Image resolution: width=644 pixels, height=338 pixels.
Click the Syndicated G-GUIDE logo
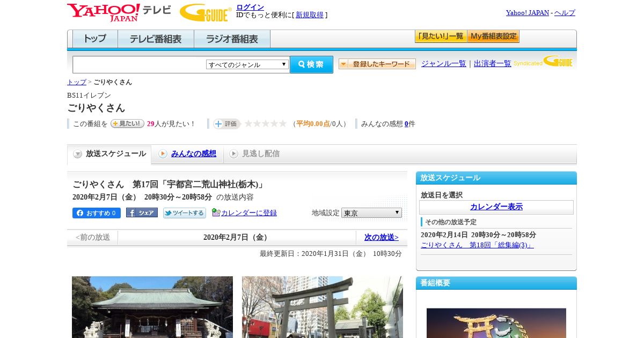(x=543, y=61)
